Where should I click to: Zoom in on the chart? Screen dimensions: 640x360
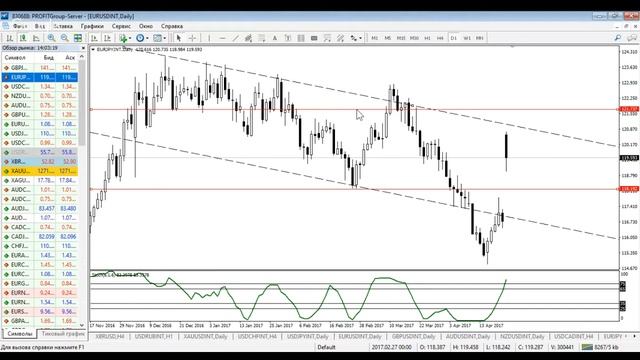(x=51, y=38)
